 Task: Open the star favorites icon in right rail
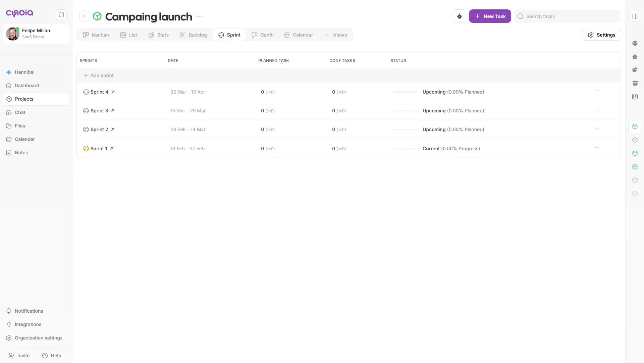(635, 57)
